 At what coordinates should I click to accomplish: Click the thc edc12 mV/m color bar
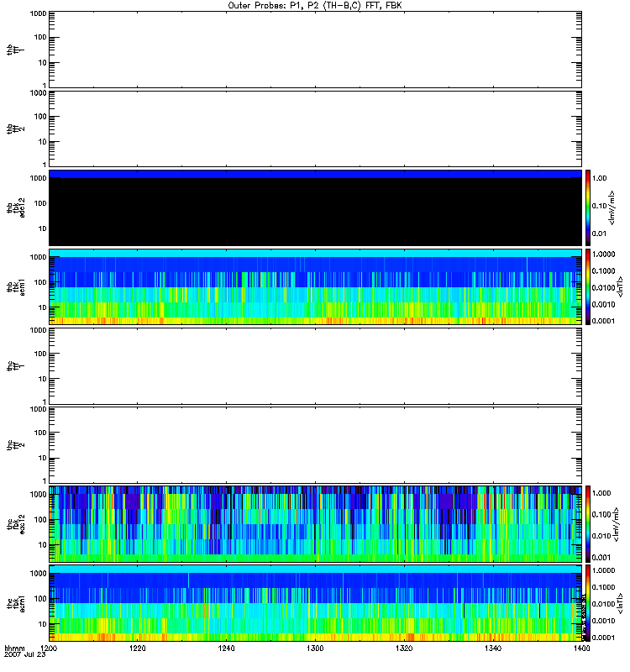pos(589,524)
